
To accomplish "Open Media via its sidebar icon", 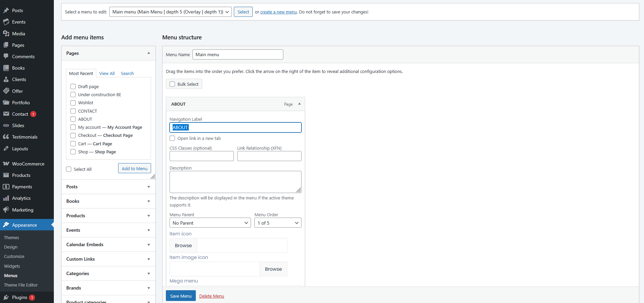I will pos(6,34).
